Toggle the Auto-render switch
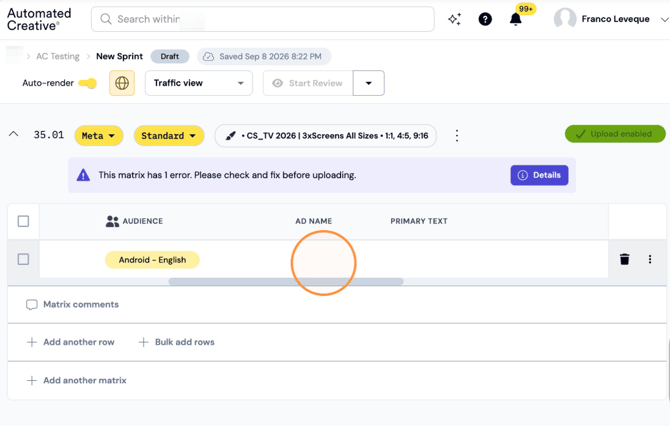The image size is (670, 426). (88, 83)
